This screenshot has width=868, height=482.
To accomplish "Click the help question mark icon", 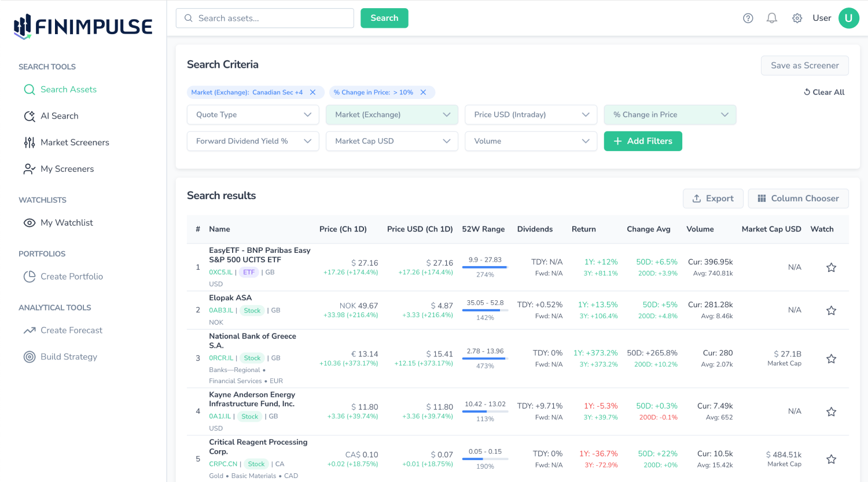I will pyautogui.click(x=748, y=18).
